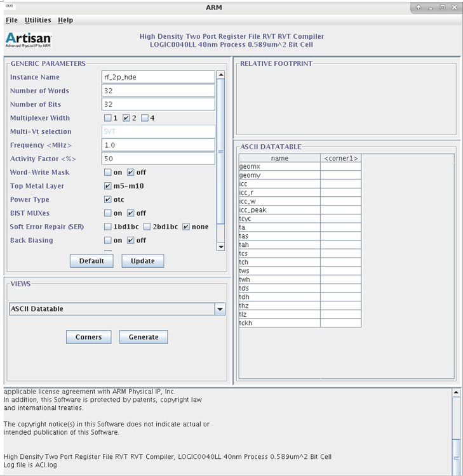Screen dimensions: 463x476
Task: Click the Artisan logo icon
Action: (29, 40)
